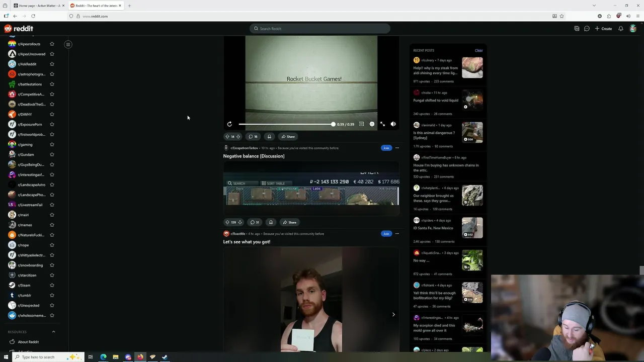Clear the recent posts list

[478, 50]
